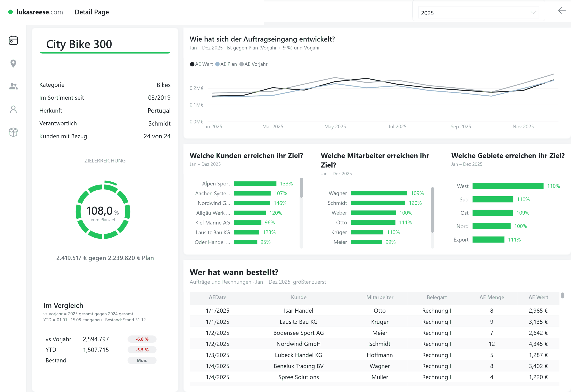Click the Spree Solutions table cell
The width and height of the screenshot is (571, 392).
pos(299,377)
